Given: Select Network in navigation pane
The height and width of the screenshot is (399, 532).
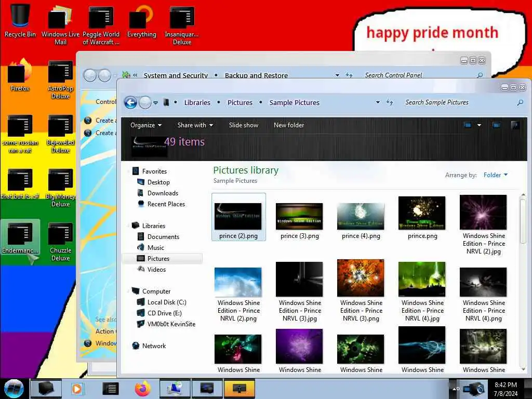Looking at the screenshot, I should [x=154, y=345].
